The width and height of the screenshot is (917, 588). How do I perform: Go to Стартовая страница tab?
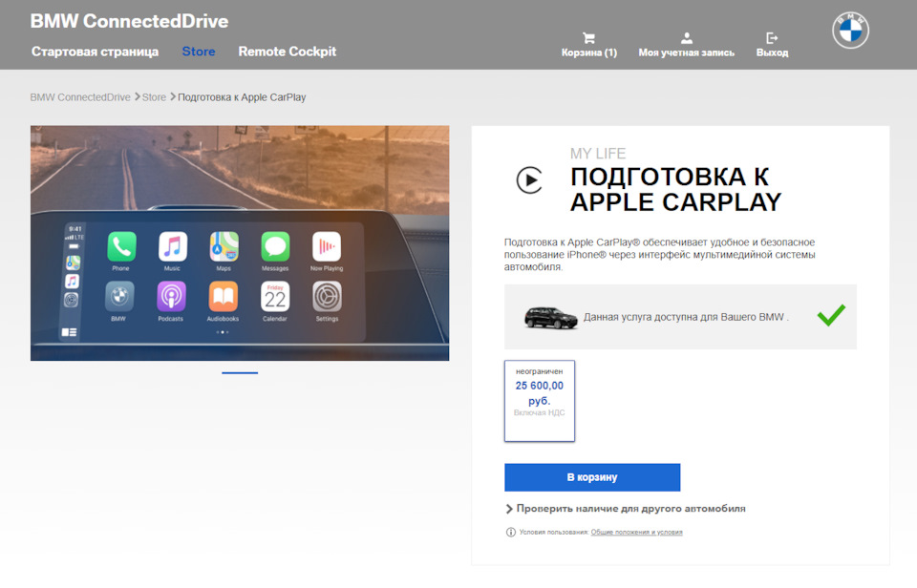coord(95,52)
